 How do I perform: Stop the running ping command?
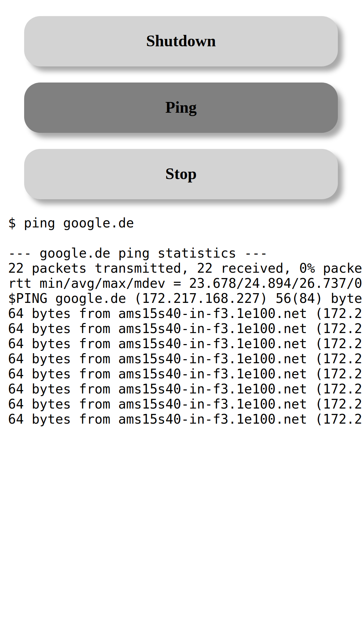(181, 174)
